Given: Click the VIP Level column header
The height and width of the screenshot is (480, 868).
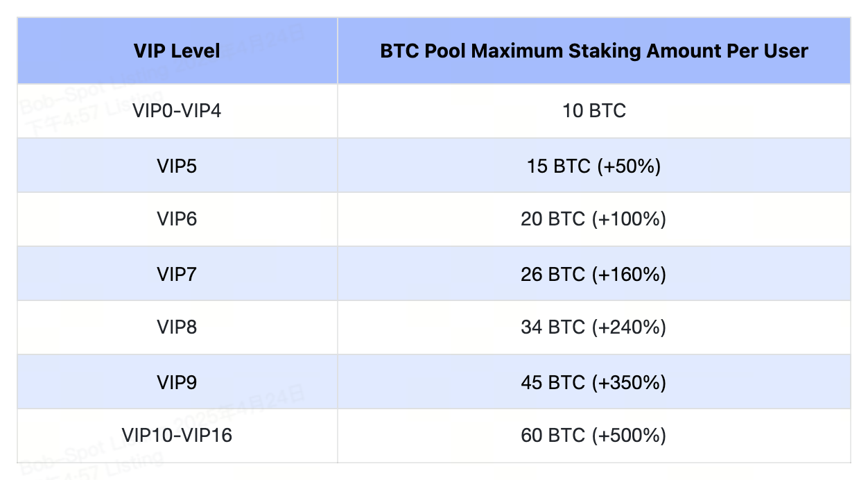Looking at the screenshot, I should pyautogui.click(x=177, y=51).
